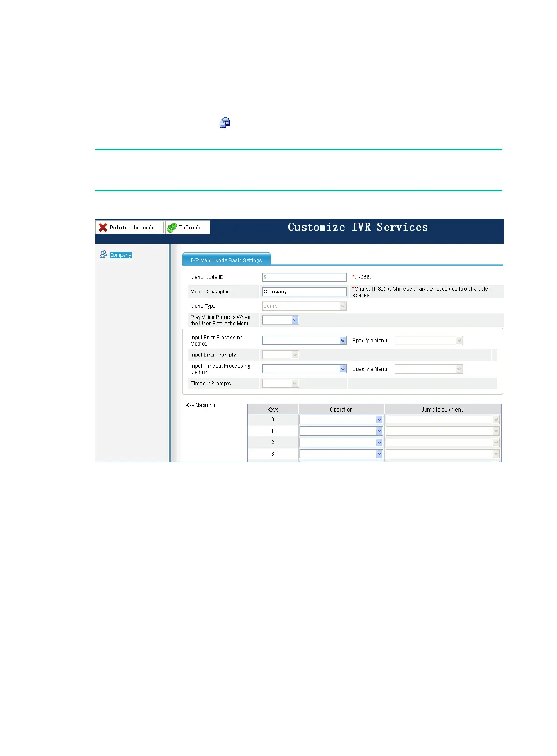
Task: Select the Company node in the tree
Action: click(x=121, y=255)
